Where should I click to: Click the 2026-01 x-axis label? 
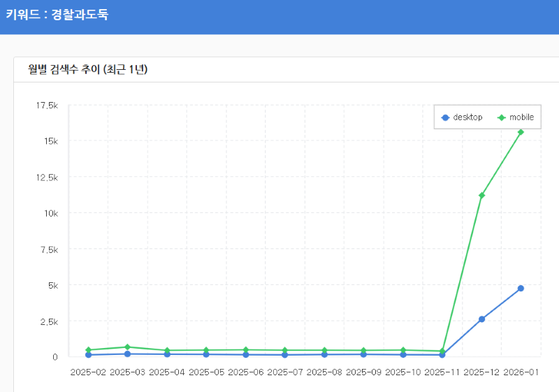[521, 372]
